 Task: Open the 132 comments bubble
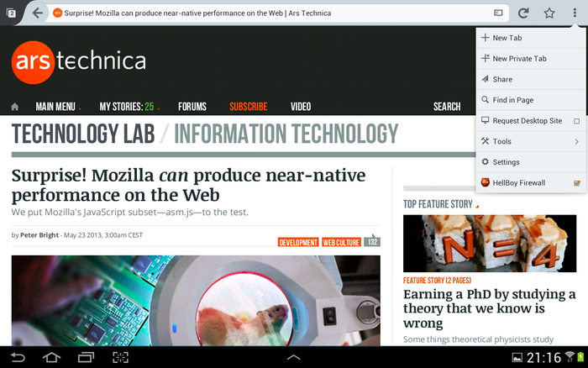[x=372, y=241]
